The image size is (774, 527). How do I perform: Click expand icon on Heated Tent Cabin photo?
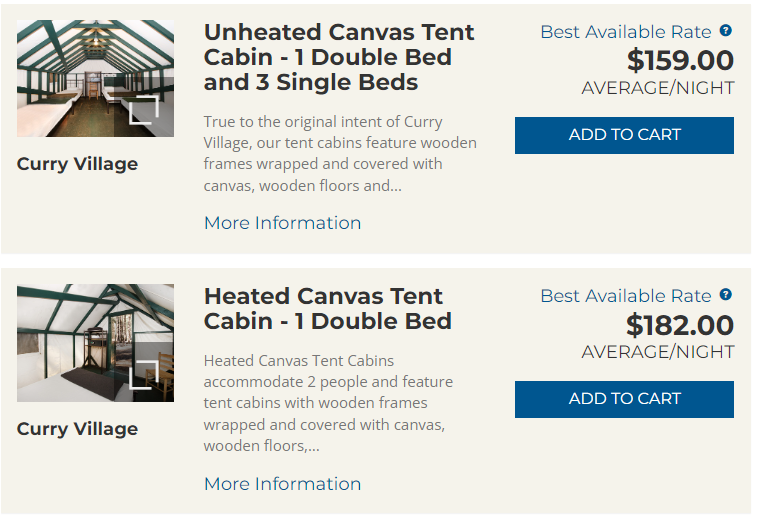click(145, 374)
